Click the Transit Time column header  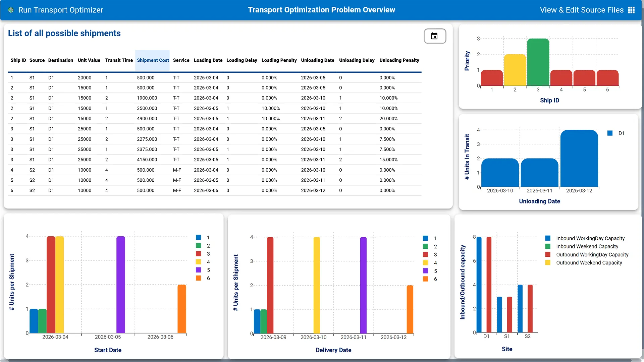coord(119,60)
